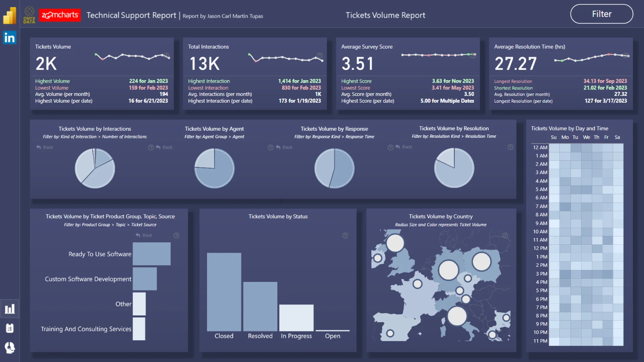Select the Resolved status bar

coord(260,306)
